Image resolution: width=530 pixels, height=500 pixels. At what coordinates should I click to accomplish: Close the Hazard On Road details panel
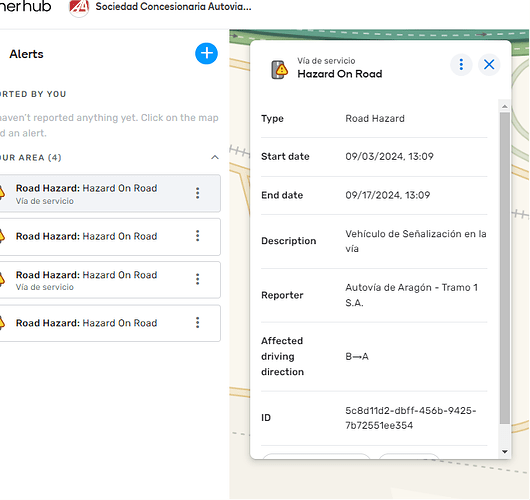coord(489,64)
